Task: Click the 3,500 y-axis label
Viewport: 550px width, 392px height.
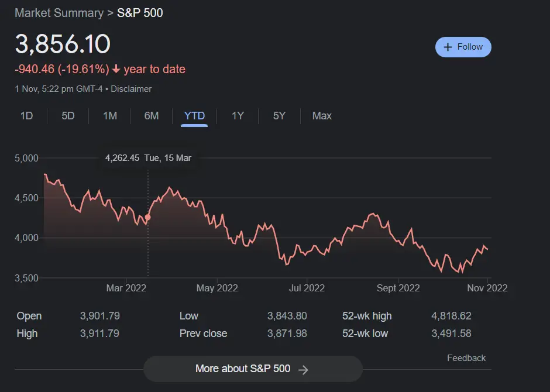Action: [26, 278]
